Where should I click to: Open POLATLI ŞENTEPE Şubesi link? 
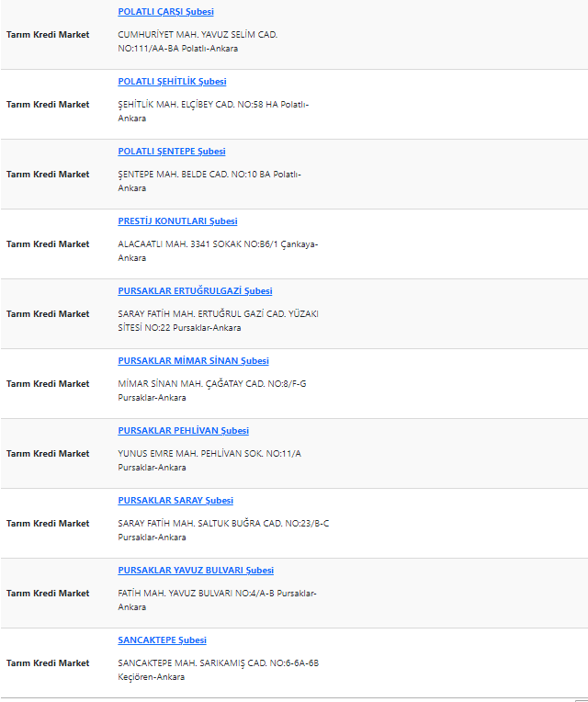[172, 152]
